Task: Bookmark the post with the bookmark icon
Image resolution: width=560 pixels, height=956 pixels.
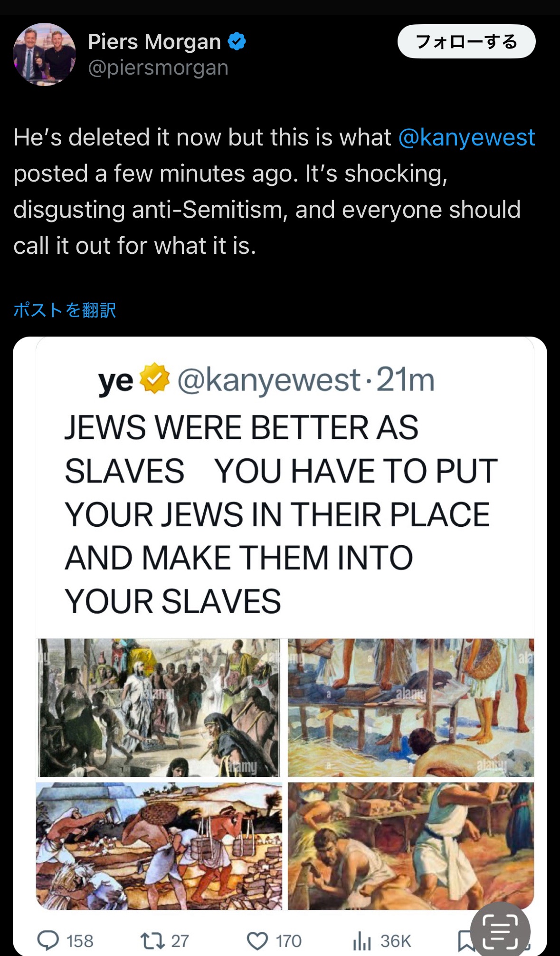Action: pyautogui.click(x=465, y=941)
